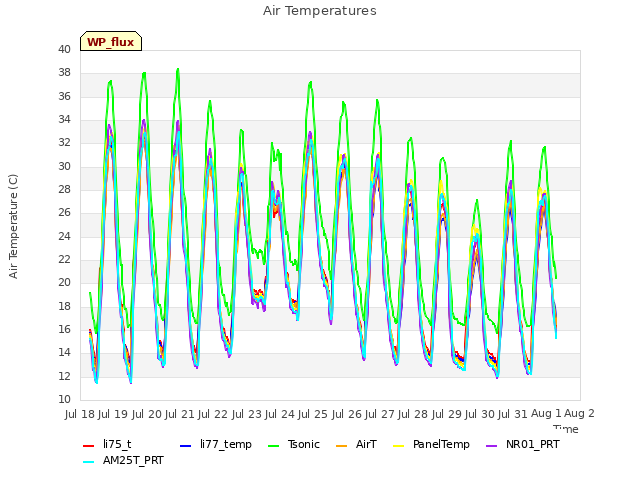The height and width of the screenshot is (480, 640).
Task: Select the AM25T_PRT legend entry
Action: [123, 460]
